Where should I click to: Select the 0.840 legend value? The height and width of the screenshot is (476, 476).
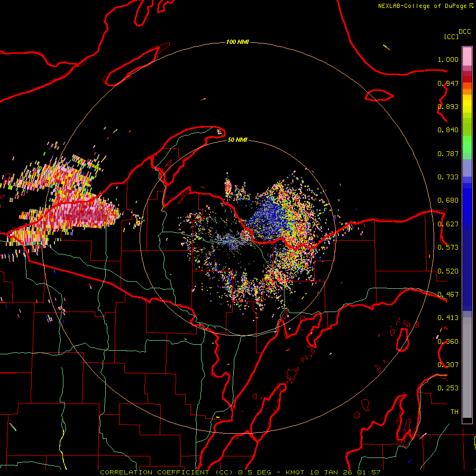click(x=448, y=130)
